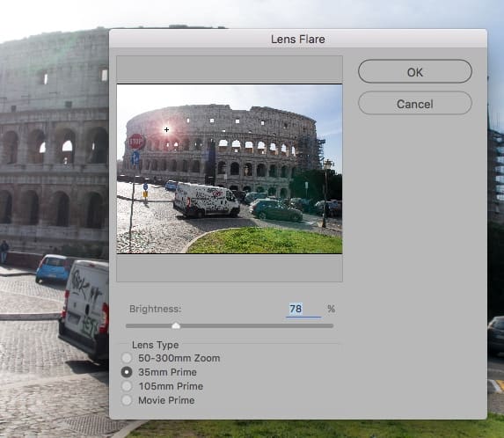Image resolution: width=504 pixels, height=438 pixels.
Task: Click the Lens Flare title bar
Action: 298,39
